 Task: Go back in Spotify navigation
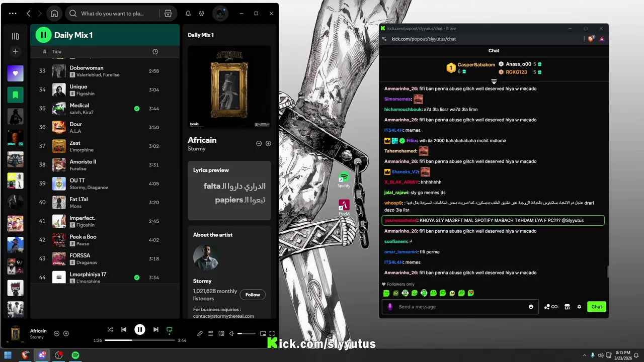(29, 14)
